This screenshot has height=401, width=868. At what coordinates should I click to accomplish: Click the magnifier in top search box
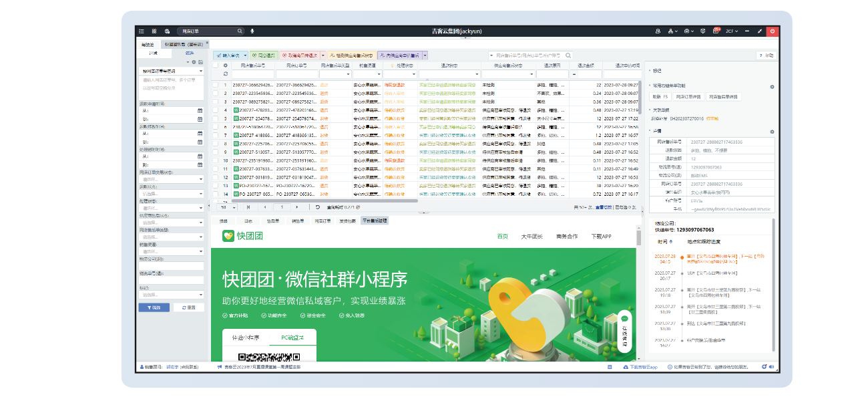point(240,31)
